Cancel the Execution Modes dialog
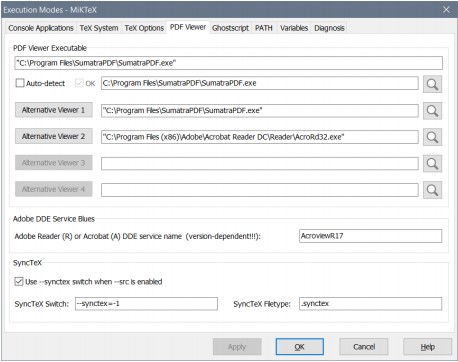This screenshot has height=362, width=458. coord(364,347)
